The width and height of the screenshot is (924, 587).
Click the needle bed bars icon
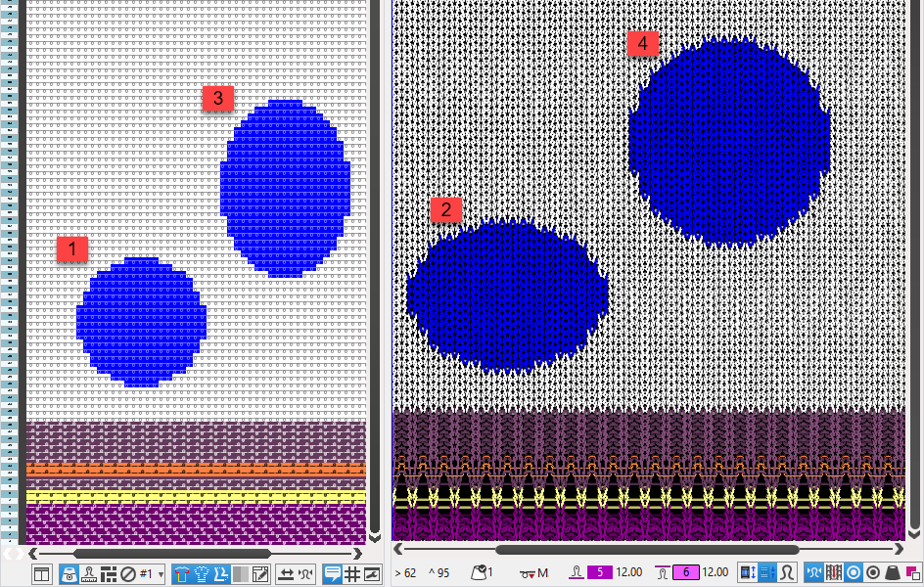[835, 572]
